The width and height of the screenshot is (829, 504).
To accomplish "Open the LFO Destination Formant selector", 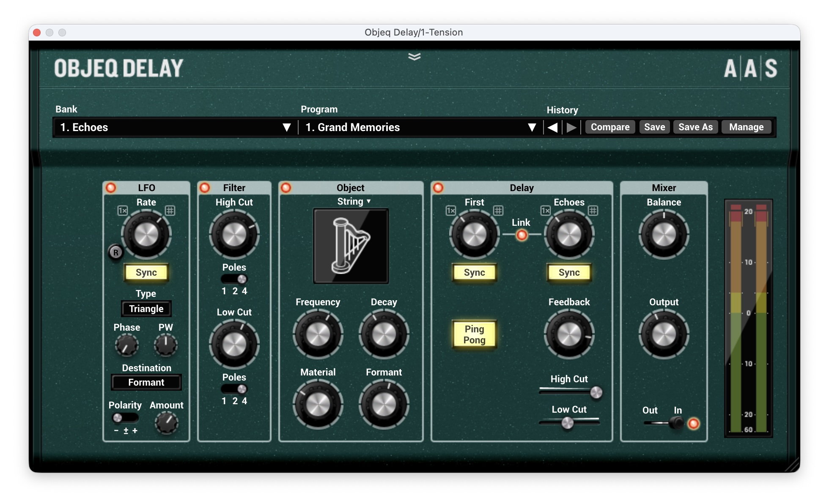I will click(x=146, y=382).
